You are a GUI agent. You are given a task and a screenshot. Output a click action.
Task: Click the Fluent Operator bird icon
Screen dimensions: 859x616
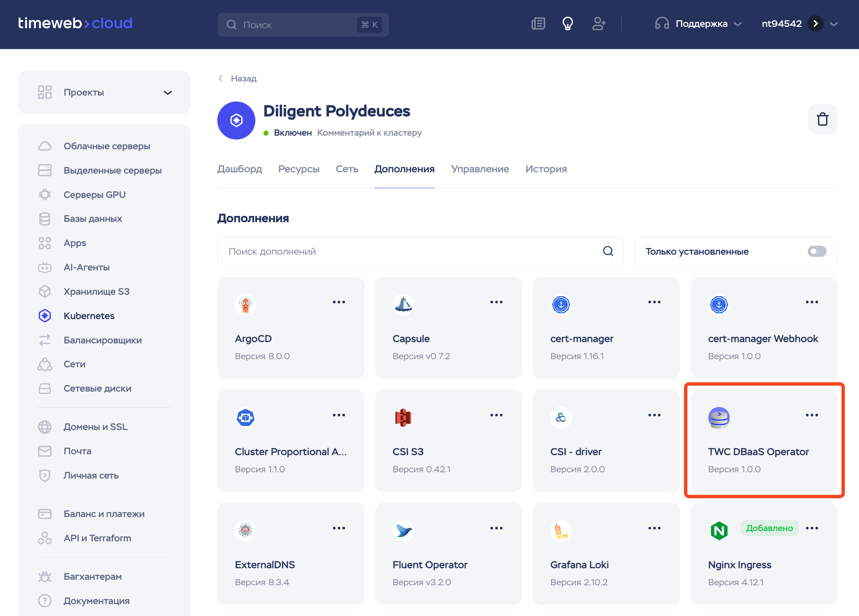click(x=403, y=531)
